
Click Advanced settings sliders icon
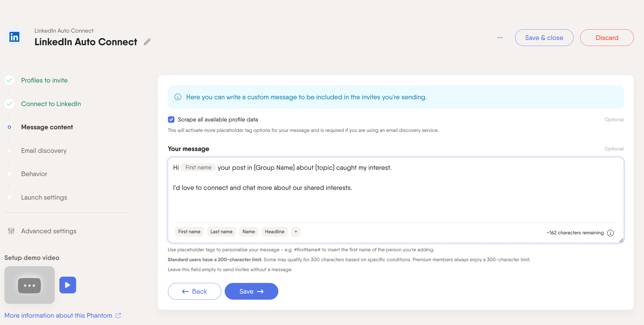(11, 231)
